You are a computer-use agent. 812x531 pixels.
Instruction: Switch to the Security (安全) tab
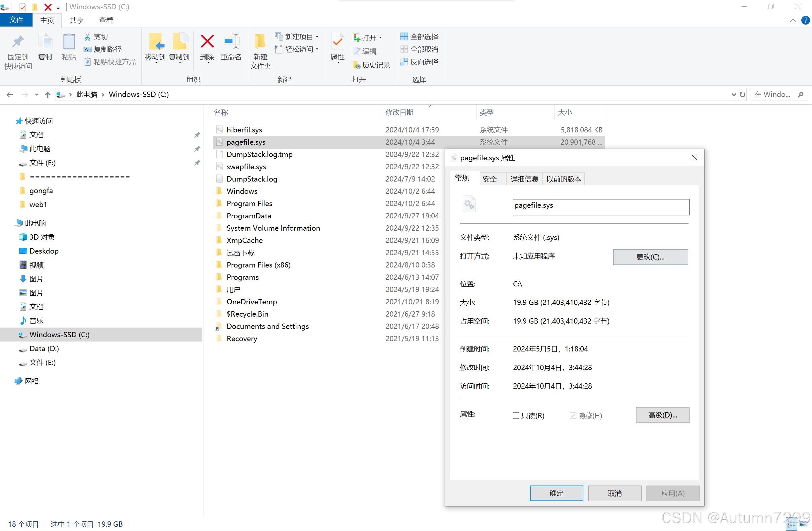(x=489, y=179)
